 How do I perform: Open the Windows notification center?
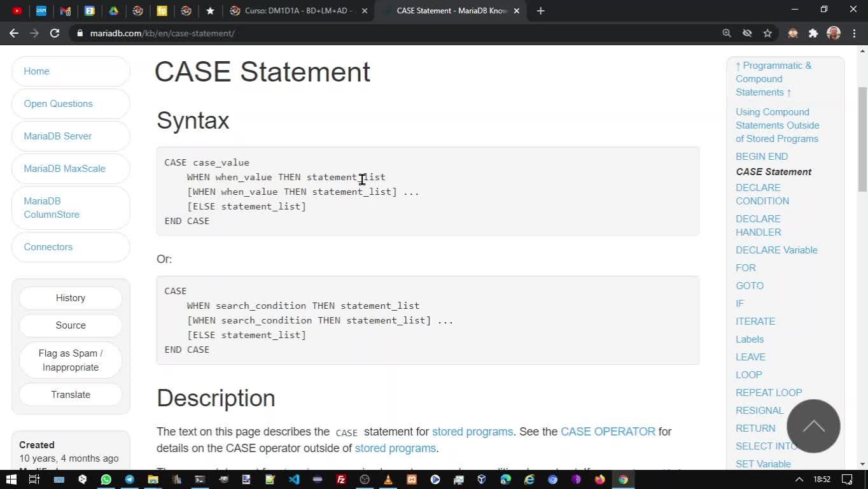click(x=847, y=479)
